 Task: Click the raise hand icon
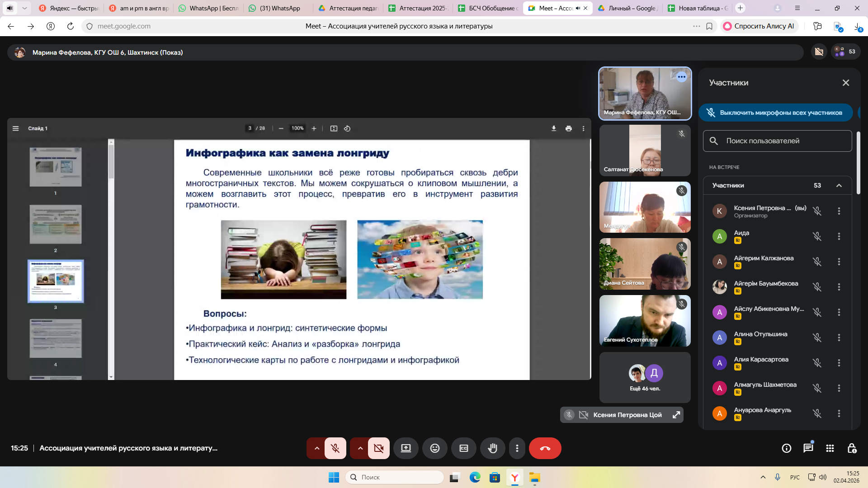point(492,448)
